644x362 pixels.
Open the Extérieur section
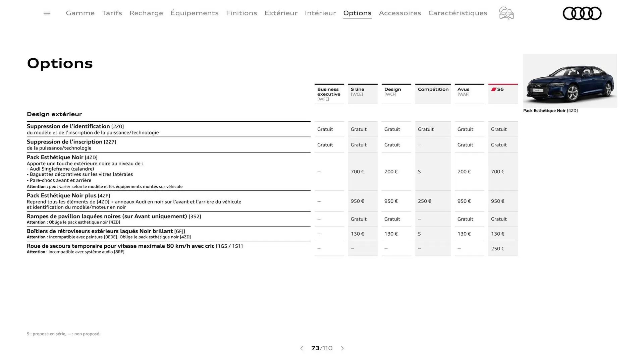tap(281, 13)
